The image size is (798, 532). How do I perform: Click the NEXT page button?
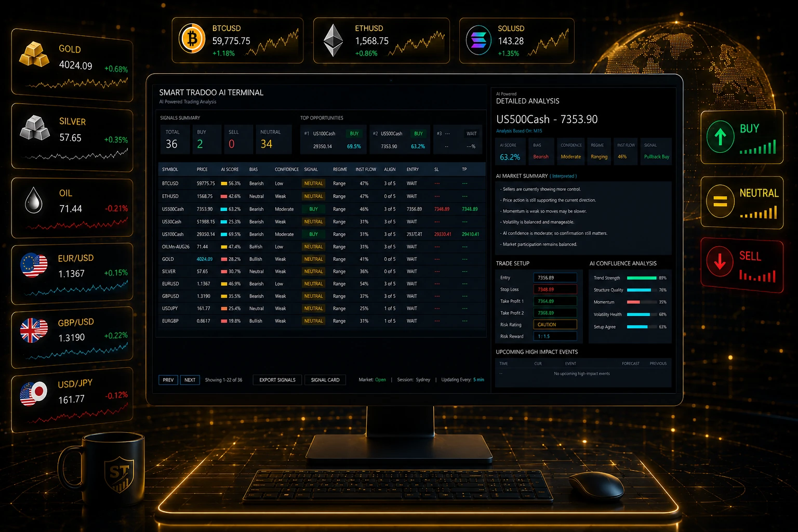click(x=190, y=380)
